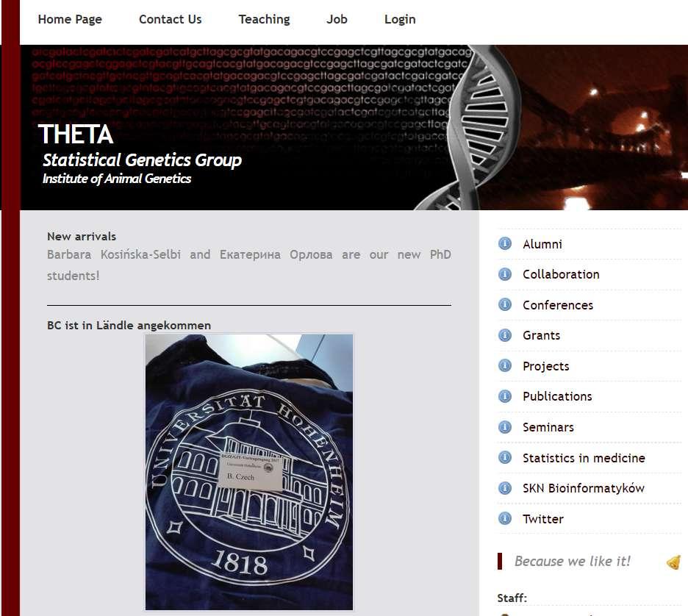688x616 pixels.
Task: Click the Because we like it! text
Action: point(572,561)
